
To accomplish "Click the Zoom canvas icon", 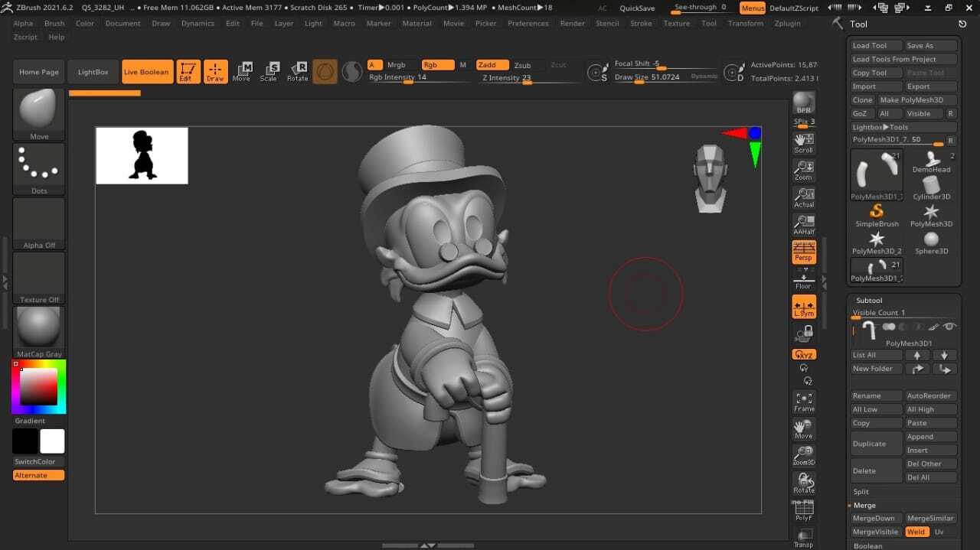I will tap(804, 171).
